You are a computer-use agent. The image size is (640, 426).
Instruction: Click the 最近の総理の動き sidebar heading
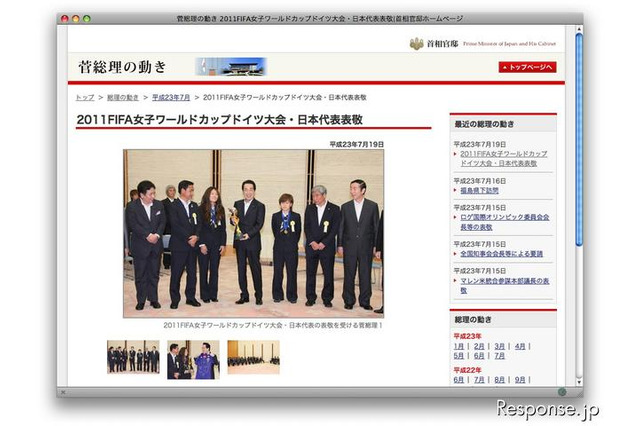(484, 124)
